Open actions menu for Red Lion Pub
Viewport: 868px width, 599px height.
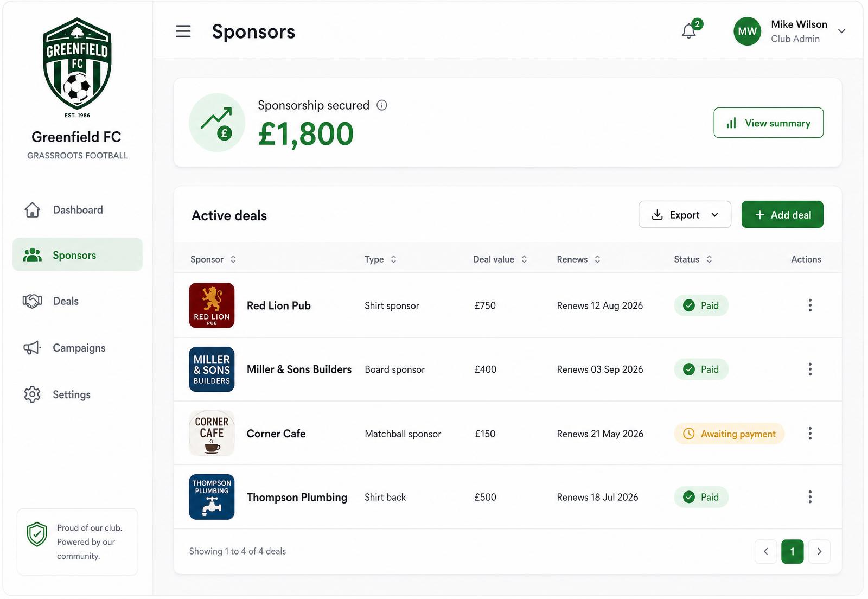[x=810, y=305]
